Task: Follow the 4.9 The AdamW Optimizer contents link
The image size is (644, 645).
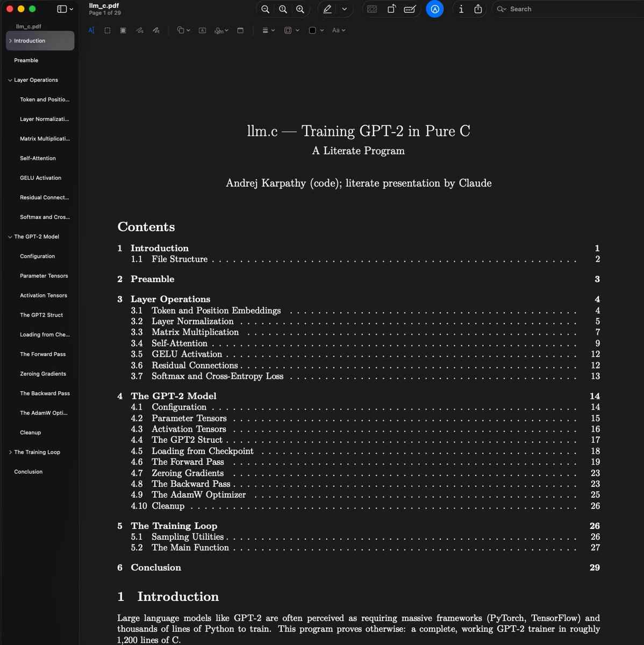Action: point(188,494)
